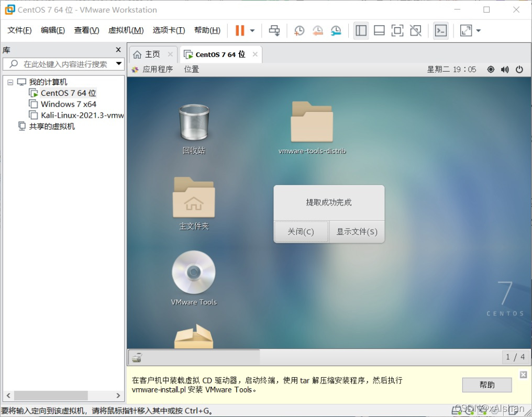Take a snapshot with the clock-plus icon
The width and height of the screenshot is (532, 417).
point(299,30)
